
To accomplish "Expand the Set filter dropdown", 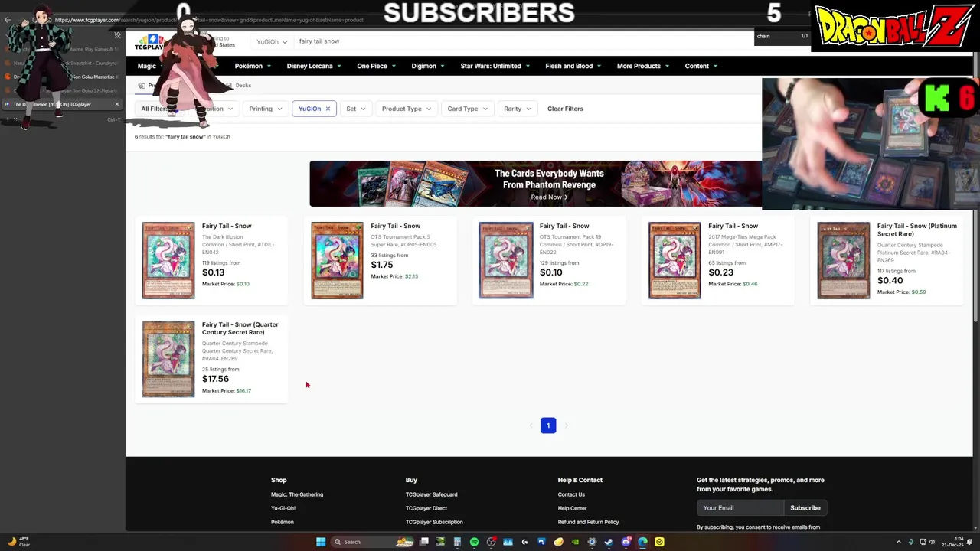I will [356, 109].
